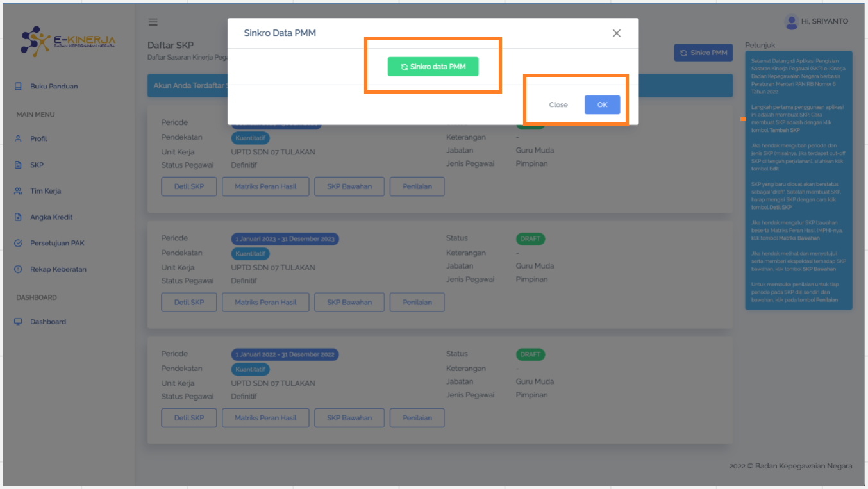
Task: Click the SKP document icon
Action: tap(18, 165)
